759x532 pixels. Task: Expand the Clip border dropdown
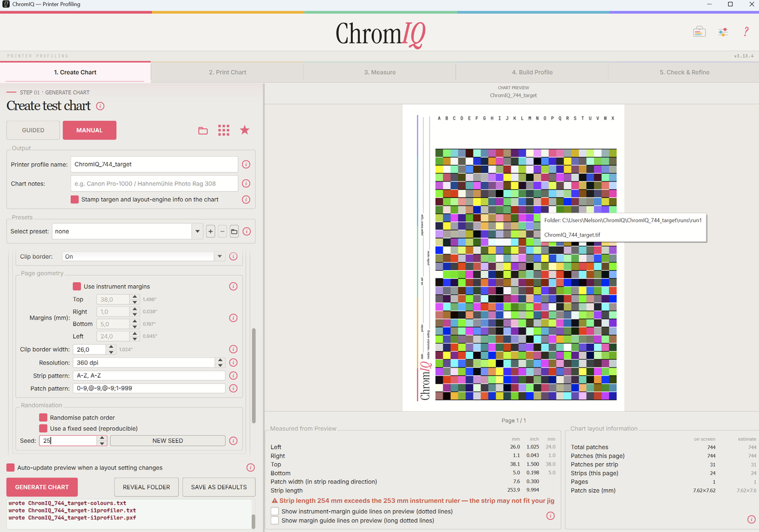[x=144, y=257]
